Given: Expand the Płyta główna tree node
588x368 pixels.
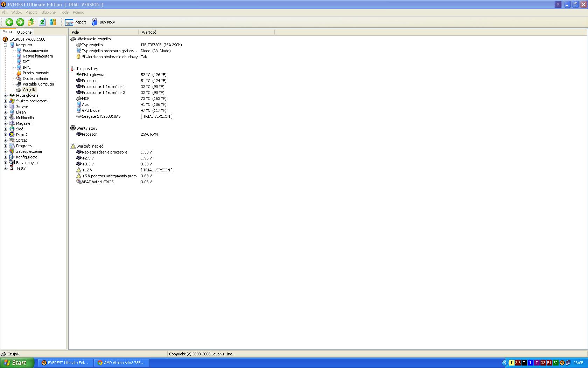Looking at the screenshot, I should (x=5, y=95).
